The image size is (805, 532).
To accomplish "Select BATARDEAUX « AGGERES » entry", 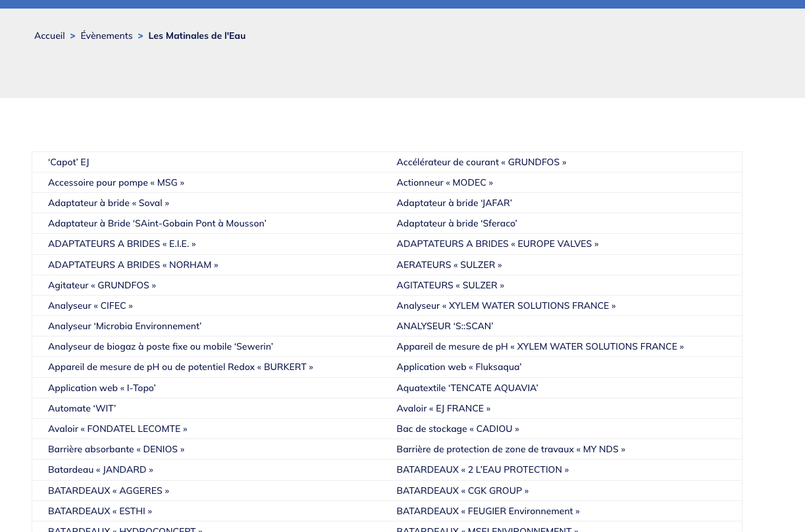I will coord(109,491).
